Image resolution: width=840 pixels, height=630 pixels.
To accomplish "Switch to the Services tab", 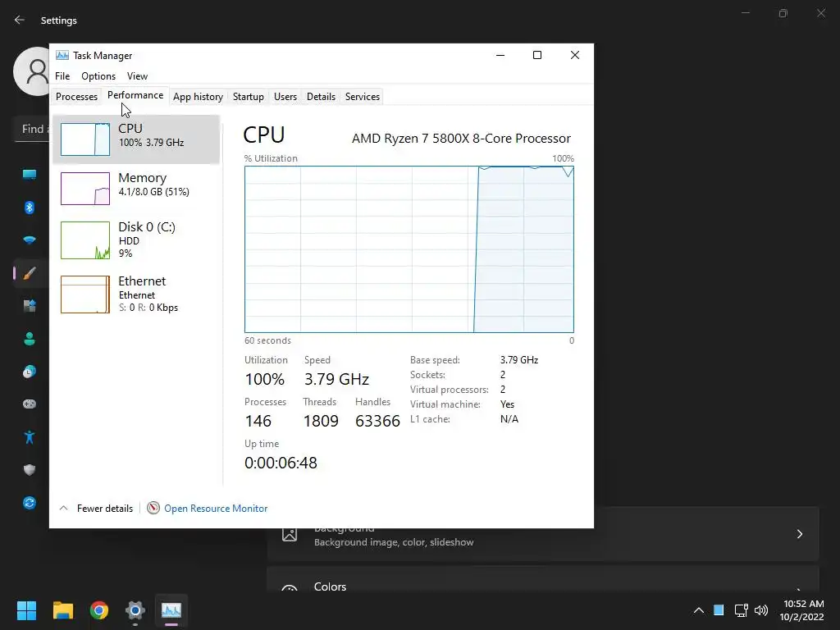I will (x=362, y=97).
